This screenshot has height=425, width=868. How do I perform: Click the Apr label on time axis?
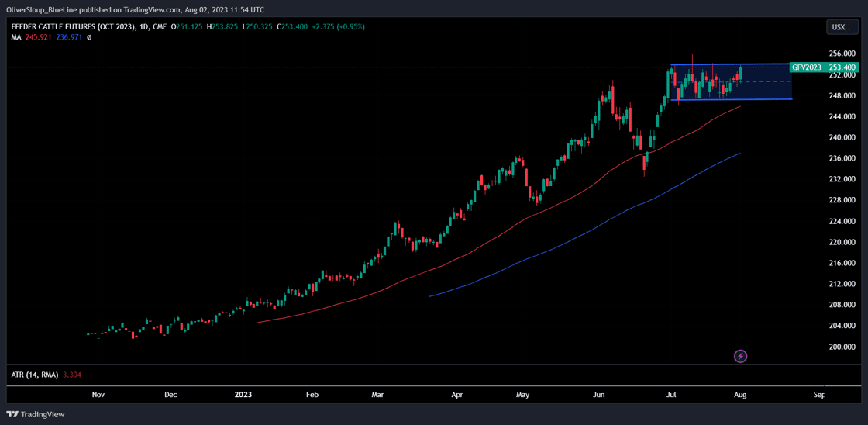[456, 395]
